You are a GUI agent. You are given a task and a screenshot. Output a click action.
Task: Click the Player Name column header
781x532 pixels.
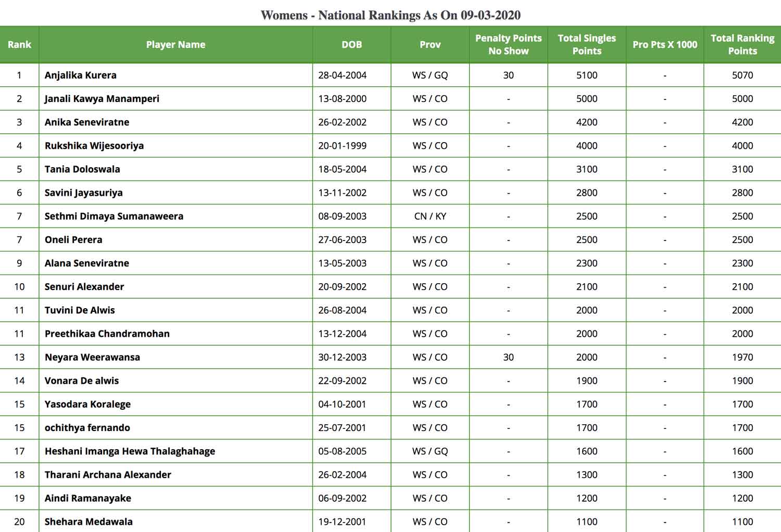click(x=175, y=45)
